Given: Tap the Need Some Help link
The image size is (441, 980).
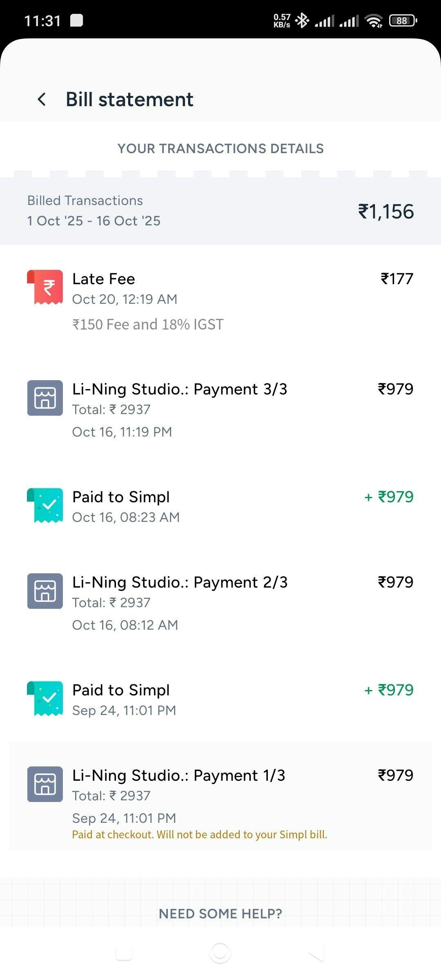Looking at the screenshot, I should [x=220, y=913].
